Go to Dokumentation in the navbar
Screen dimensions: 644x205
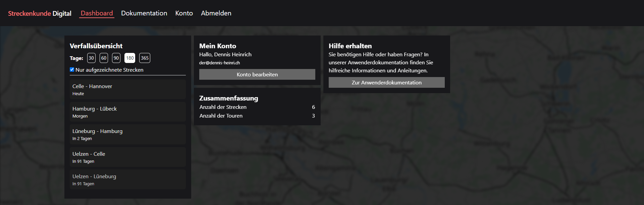click(144, 13)
